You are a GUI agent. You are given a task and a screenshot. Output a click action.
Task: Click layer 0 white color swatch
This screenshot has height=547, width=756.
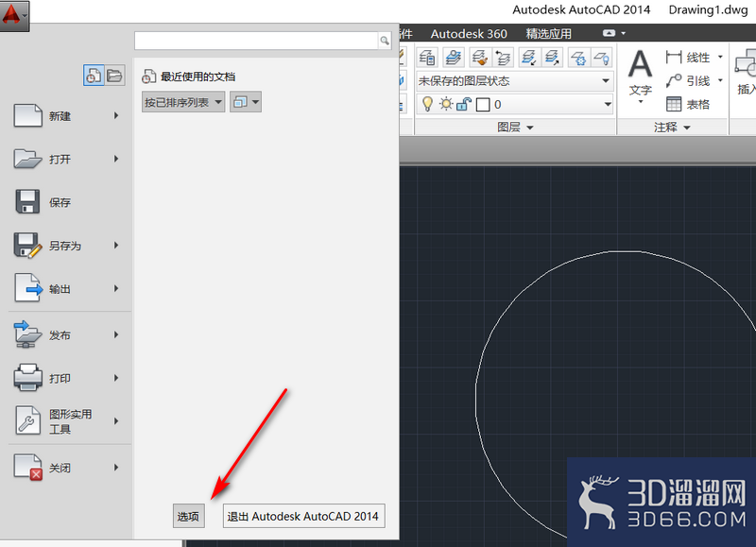[483, 105]
